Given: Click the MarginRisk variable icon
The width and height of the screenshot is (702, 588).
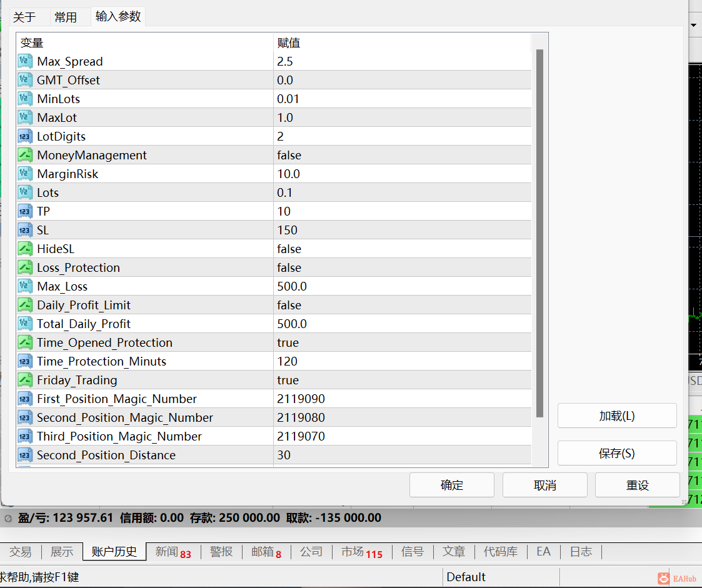Looking at the screenshot, I should (x=25, y=174).
